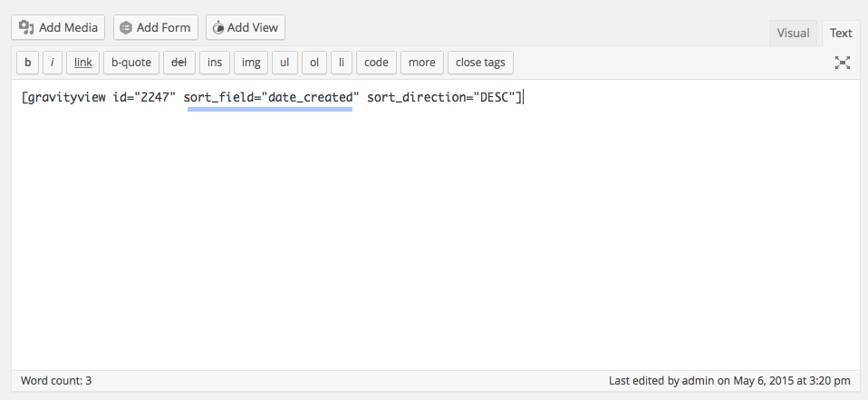The width and height of the screenshot is (868, 400).
Task: Click the Add Form button
Action: 155,27
